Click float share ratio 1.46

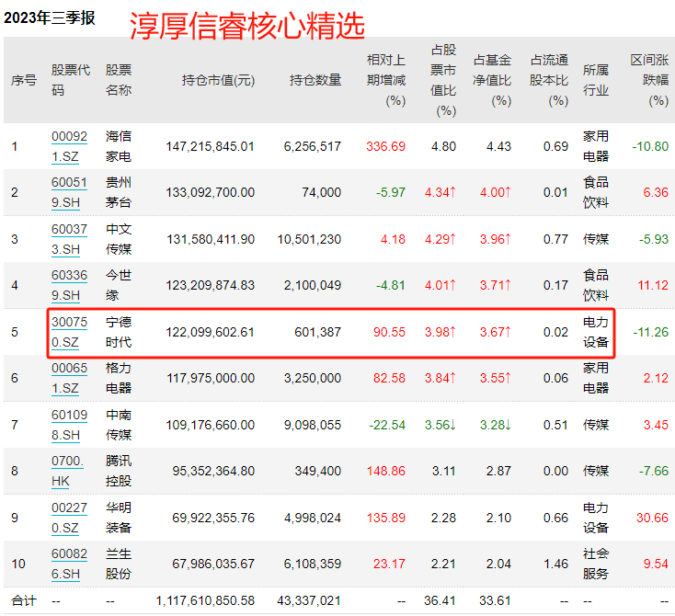555,564
